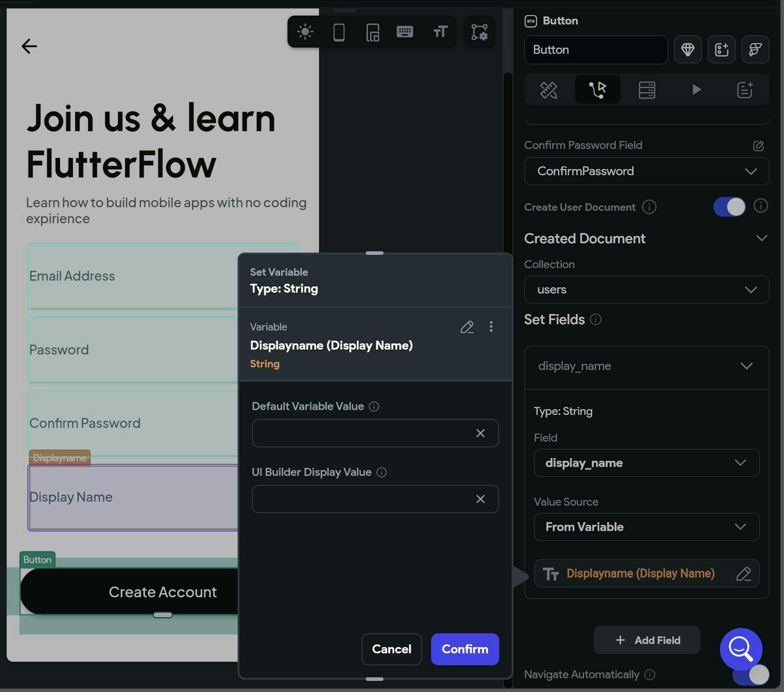This screenshot has height=692, width=784.
Task: Click the diamond icon beside widget name
Action: pos(688,49)
